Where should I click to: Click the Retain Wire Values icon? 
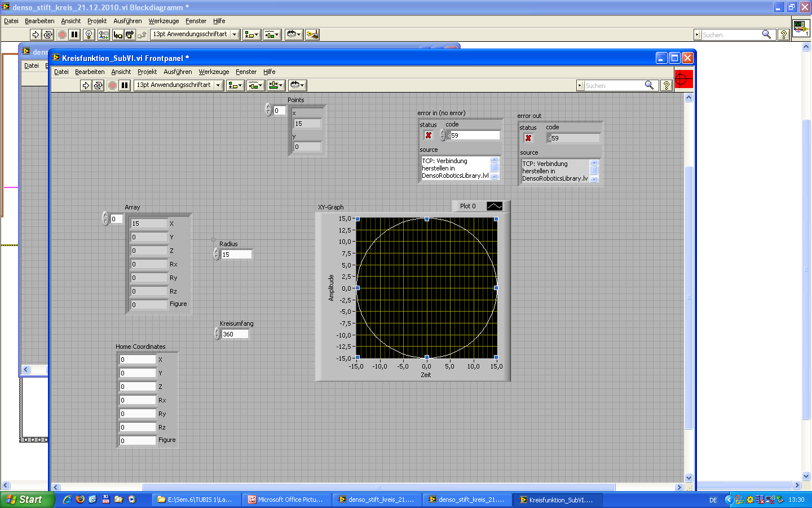[x=103, y=34]
